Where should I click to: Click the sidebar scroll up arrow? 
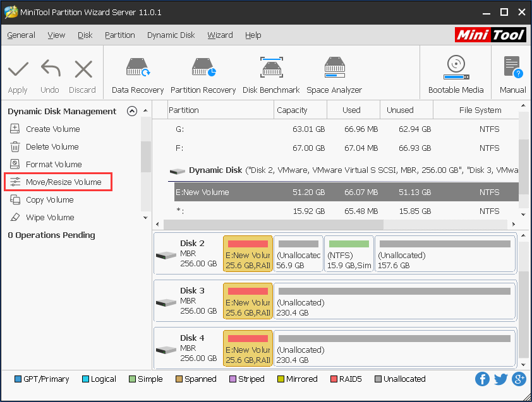point(145,111)
